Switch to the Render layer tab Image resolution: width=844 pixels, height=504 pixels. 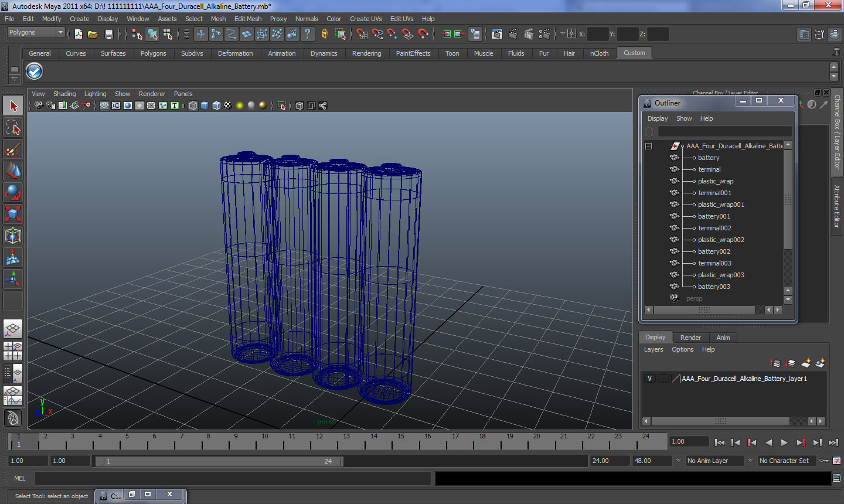[690, 338]
